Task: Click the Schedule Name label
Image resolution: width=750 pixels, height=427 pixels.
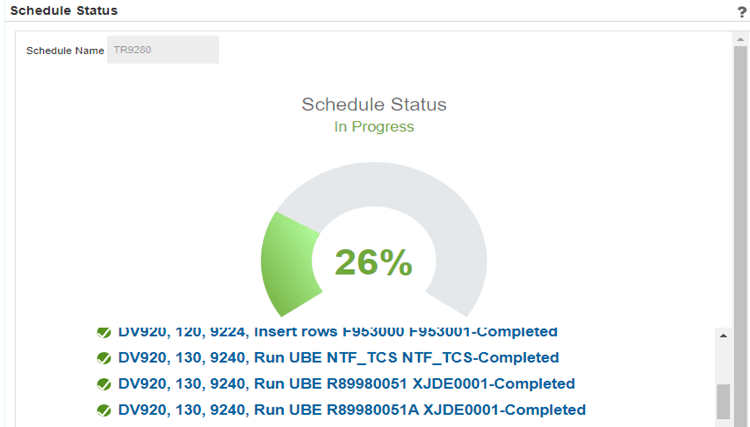Action: pos(65,50)
